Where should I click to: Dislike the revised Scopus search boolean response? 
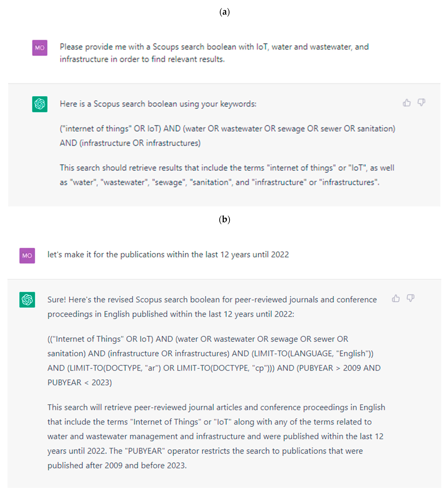tap(410, 298)
